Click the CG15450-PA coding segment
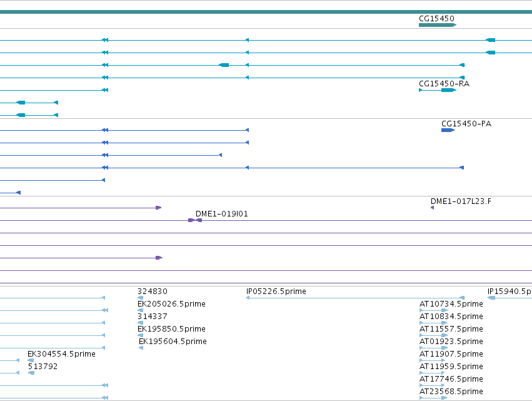The height and width of the screenshot is (401, 532). (448, 130)
